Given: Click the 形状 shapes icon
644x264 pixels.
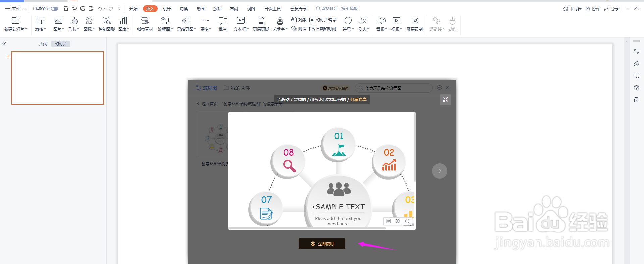Looking at the screenshot, I should (x=73, y=21).
